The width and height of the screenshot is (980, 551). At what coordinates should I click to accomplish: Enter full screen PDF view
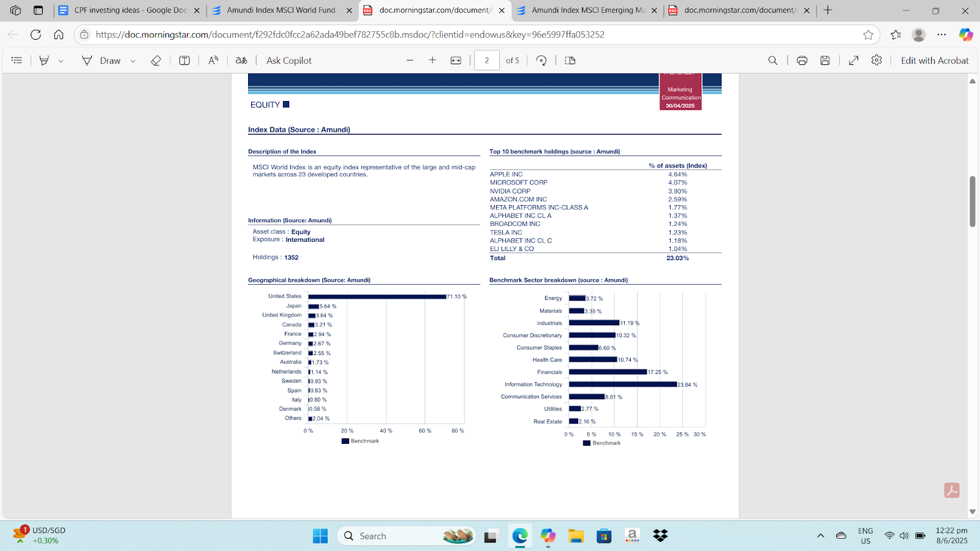click(853, 61)
